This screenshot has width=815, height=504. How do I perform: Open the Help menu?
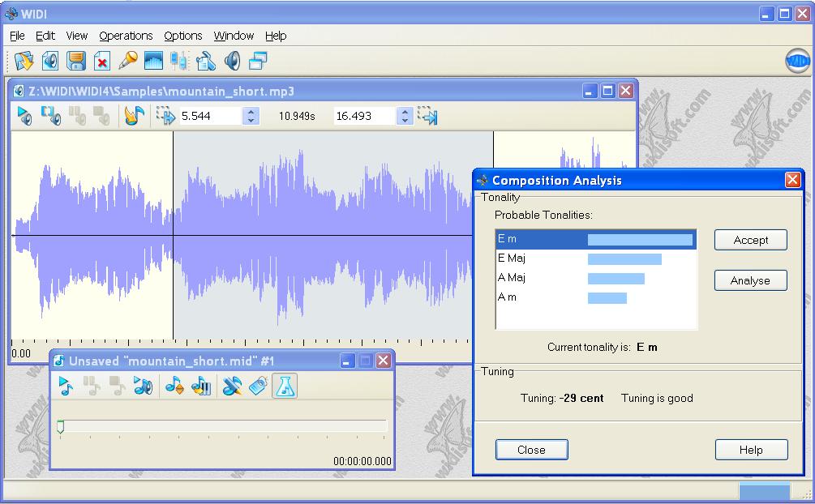coord(276,36)
